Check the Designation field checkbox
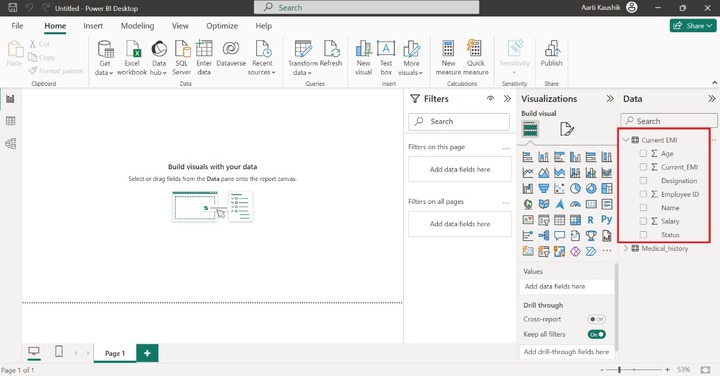 [x=643, y=181]
